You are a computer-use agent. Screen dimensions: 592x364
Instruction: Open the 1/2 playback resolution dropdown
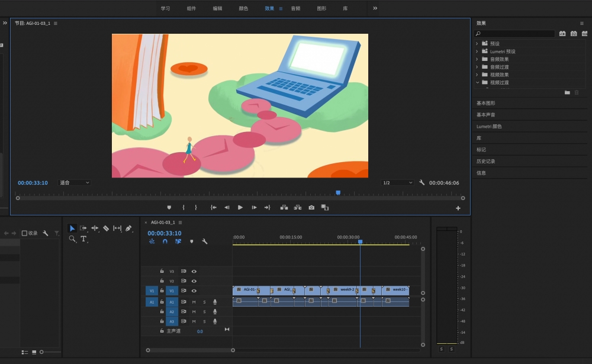[397, 183]
